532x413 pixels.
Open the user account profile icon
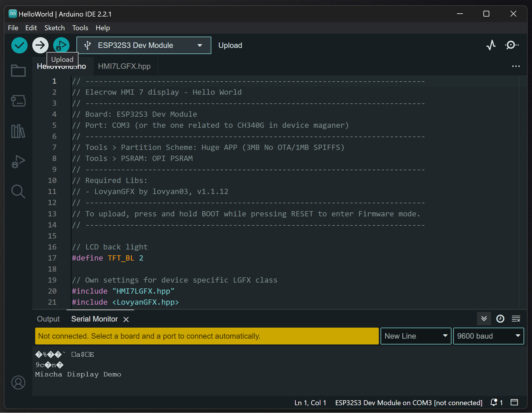point(18,383)
